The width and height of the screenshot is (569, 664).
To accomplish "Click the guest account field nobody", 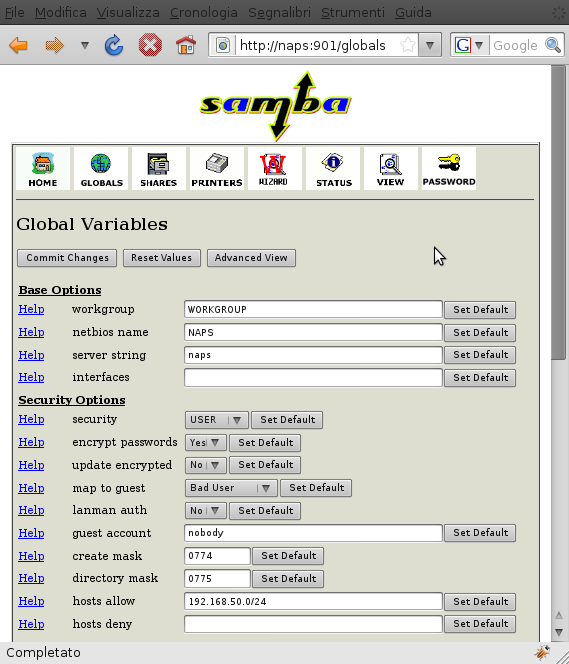I will coord(313,533).
